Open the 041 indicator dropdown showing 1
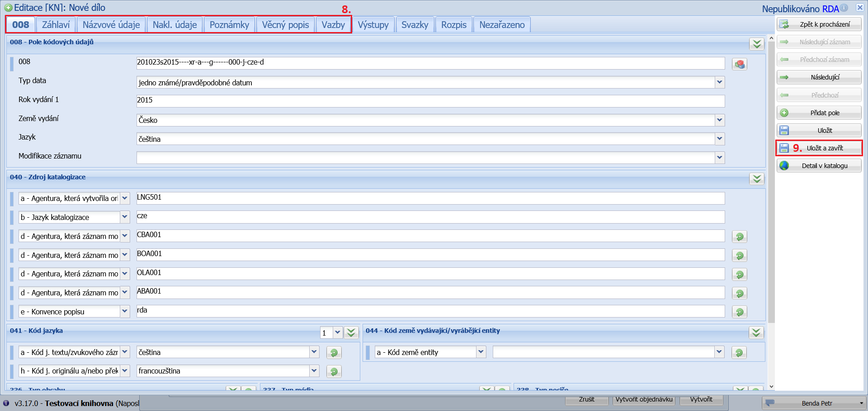 click(x=338, y=333)
